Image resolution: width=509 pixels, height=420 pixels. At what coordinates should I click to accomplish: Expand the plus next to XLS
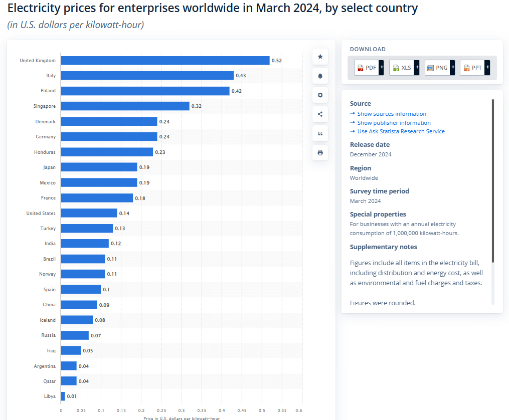tap(417, 68)
